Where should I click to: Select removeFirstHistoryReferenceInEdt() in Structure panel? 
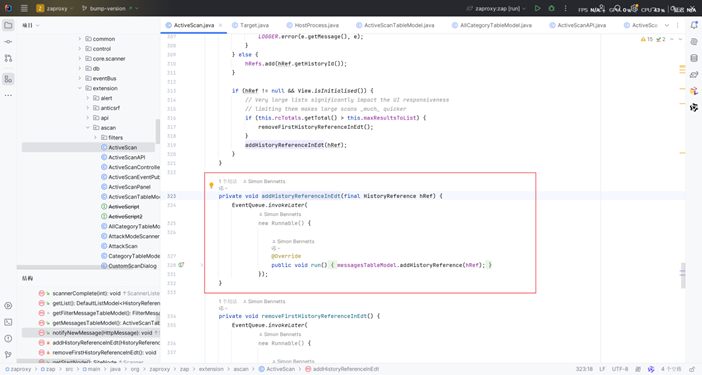point(104,352)
